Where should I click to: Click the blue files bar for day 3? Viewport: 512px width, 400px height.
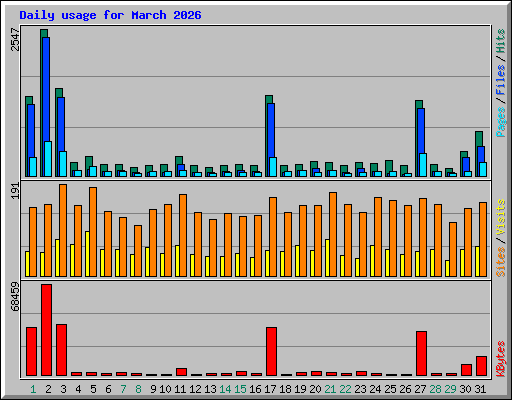coord(61,123)
